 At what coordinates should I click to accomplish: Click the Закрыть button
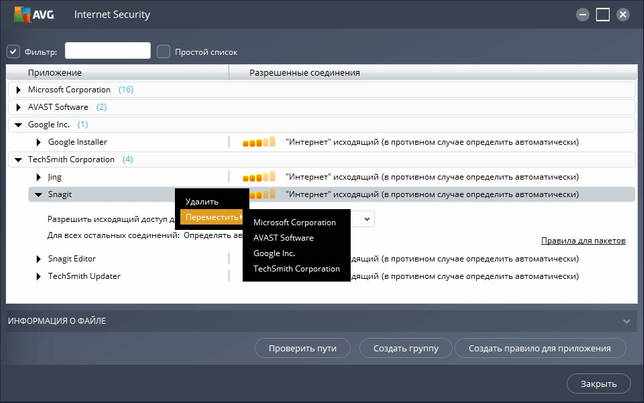(x=599, y=384)
